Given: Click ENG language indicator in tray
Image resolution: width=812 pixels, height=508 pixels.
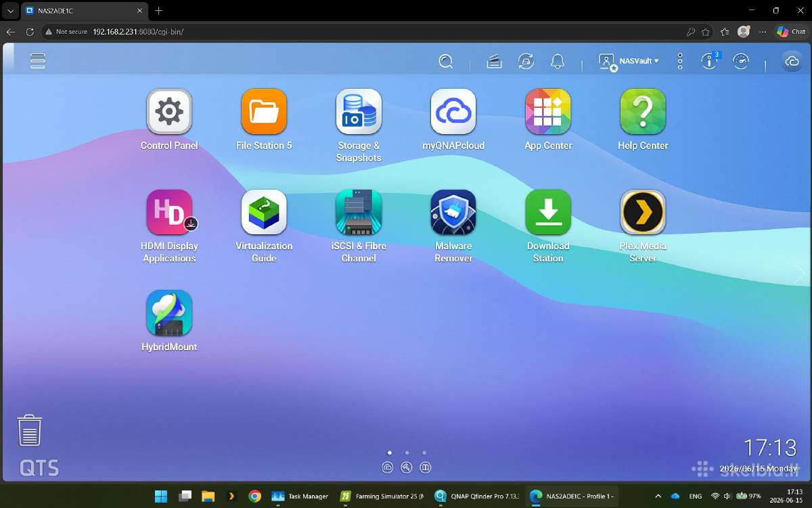Looking at the screenshot, I should tap(695, 496).
